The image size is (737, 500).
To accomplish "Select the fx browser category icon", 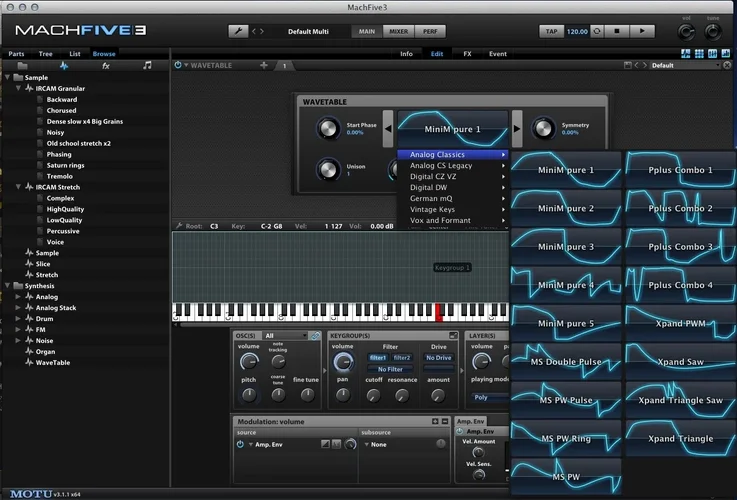I will pos(106,65).
